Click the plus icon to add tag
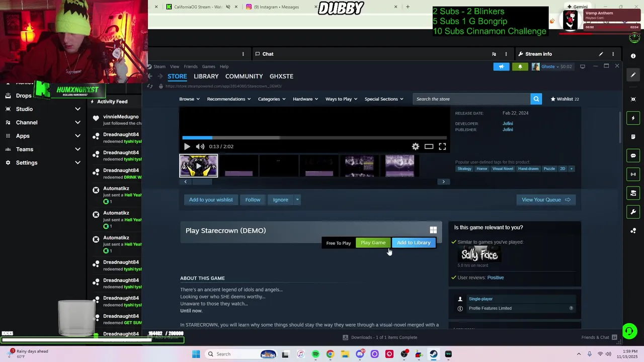The width and height of the screenshot is (644, 362). (x=571, y=169)
